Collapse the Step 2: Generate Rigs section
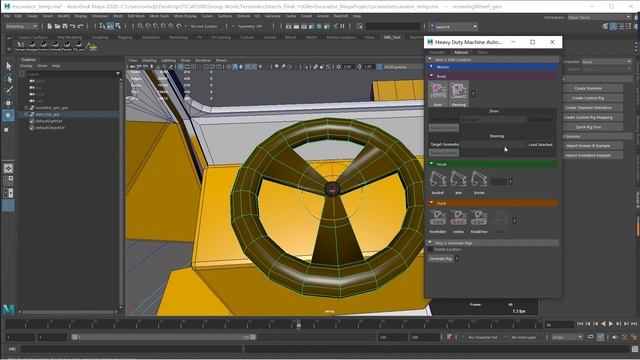640x360 pixels. [x=430, y=242]
